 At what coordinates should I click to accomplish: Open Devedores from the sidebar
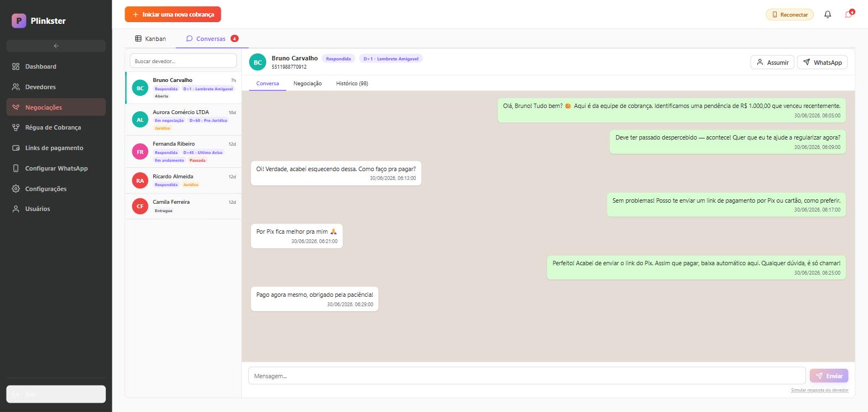tap(56, 87)
